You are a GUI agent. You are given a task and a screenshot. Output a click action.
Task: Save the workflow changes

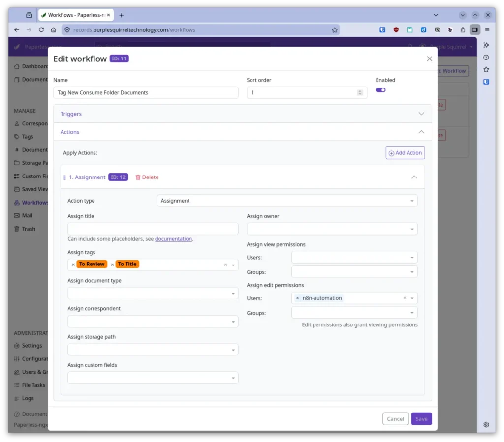pyautogui.click(x=421, y=418)
